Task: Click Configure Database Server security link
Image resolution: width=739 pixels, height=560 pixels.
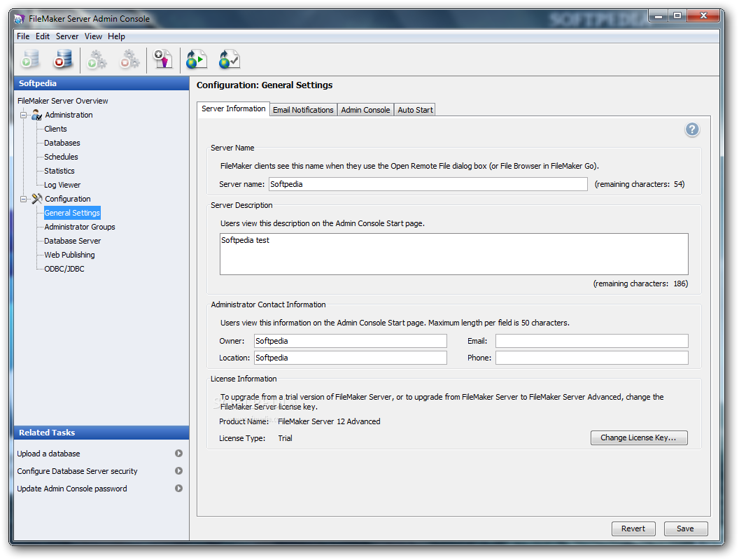Action: pyautogui.click(x=77, y=471)
